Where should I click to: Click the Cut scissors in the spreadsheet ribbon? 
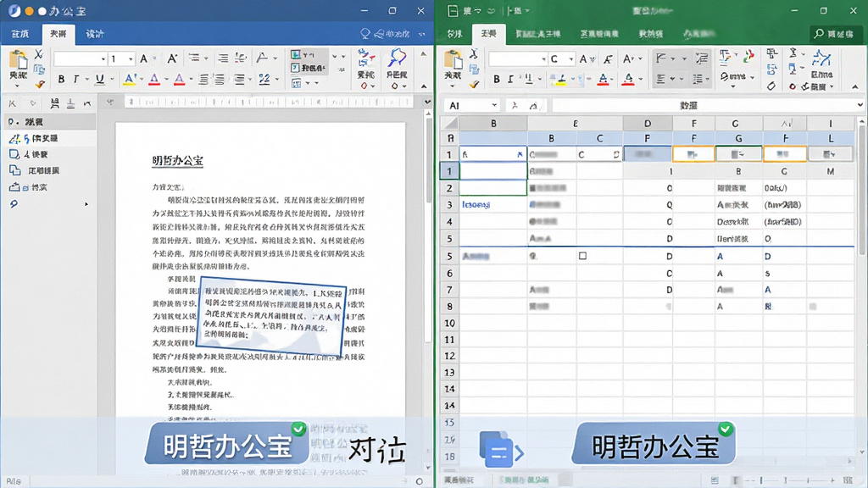(x=474, y=53)
